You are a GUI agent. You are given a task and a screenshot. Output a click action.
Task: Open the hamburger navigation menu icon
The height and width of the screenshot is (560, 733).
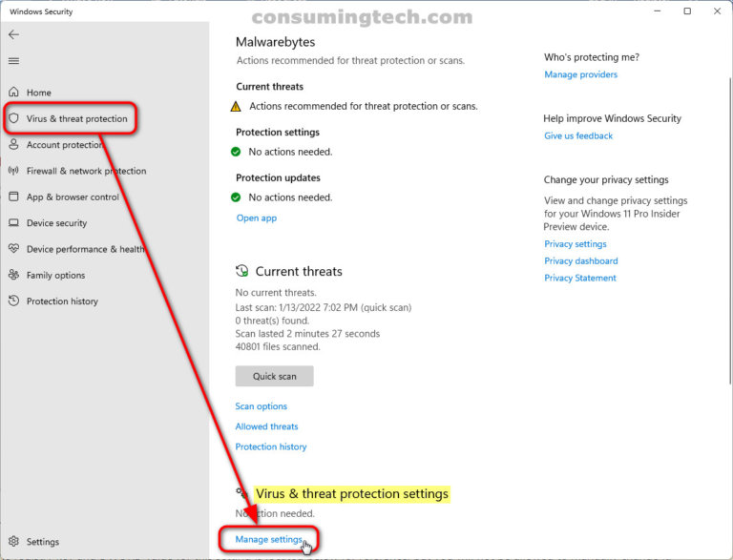coord(13,61)
